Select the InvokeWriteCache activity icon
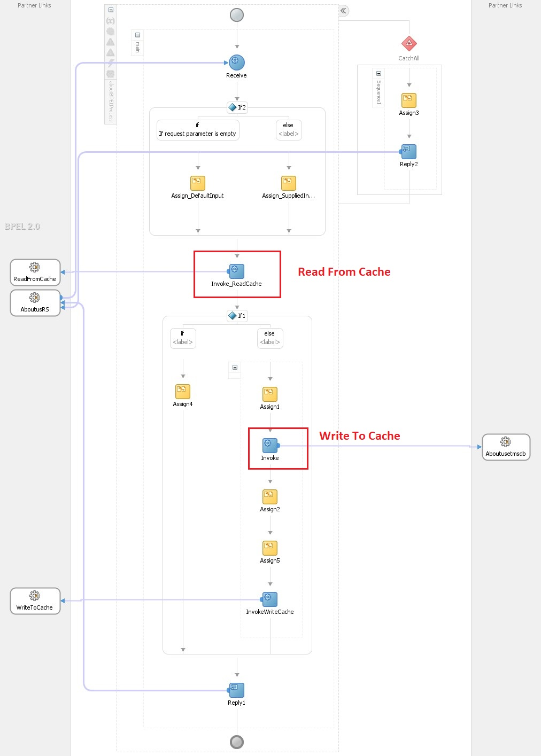Viewport: 541px width, 756px height. [x=269, y=598]
